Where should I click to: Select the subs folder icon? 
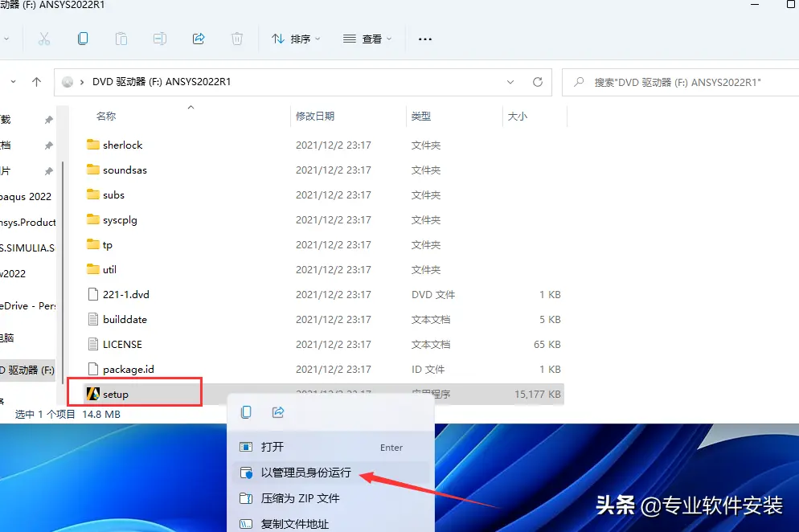(92, 194)
